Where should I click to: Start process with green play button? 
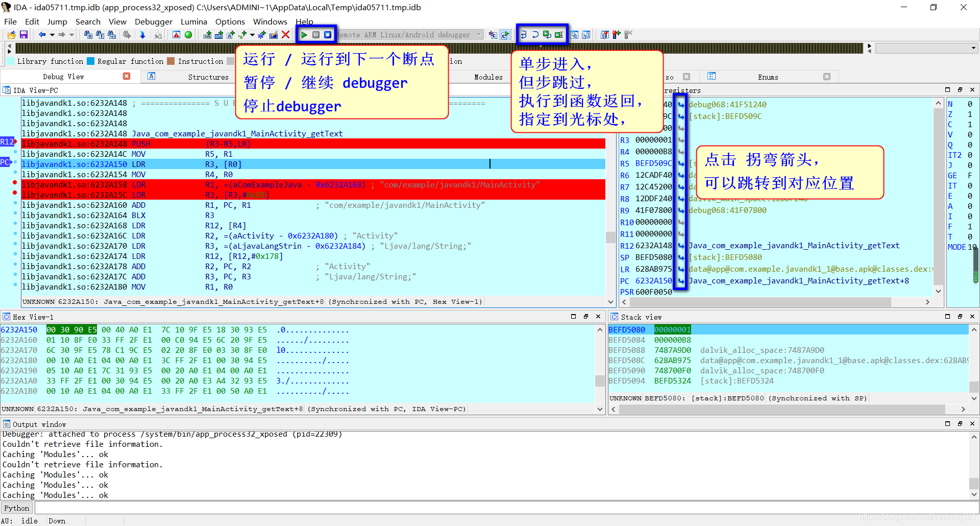304,35
